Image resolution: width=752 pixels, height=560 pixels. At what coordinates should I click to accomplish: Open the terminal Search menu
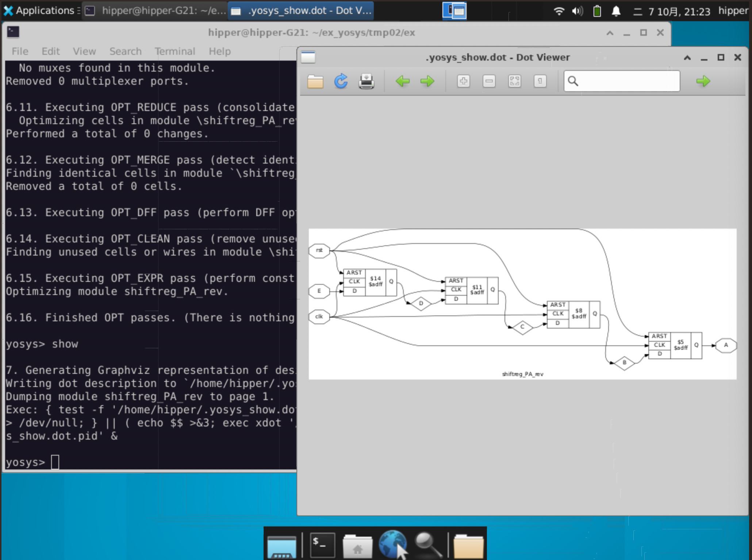[x=125, y=51]
